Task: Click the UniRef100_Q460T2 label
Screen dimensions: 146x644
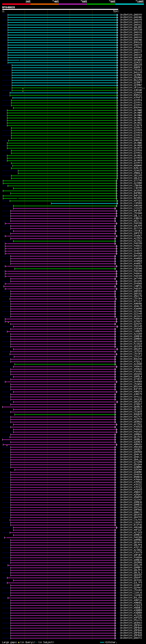Action: [131, 638]
